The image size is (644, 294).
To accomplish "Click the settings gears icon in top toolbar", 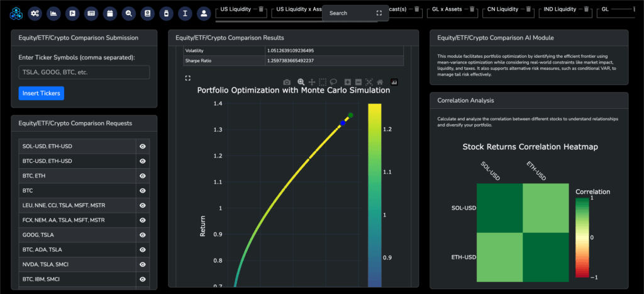I will click(x=35, y=13).
